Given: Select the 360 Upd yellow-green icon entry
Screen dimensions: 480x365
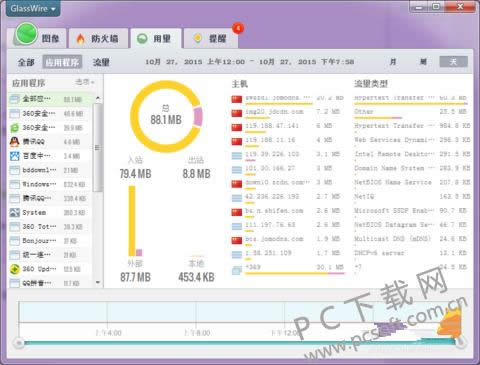Looking at the screenshot, I should pyautogui.click(x=14, y=269).
